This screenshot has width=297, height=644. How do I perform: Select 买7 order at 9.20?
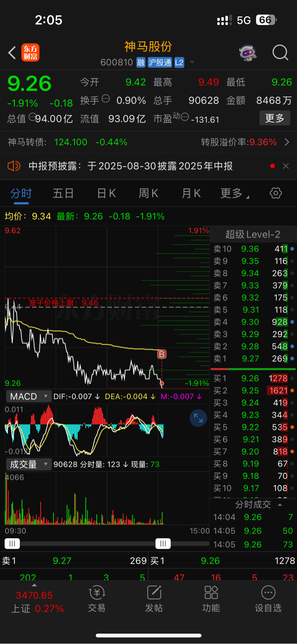(x=253, y=452)
